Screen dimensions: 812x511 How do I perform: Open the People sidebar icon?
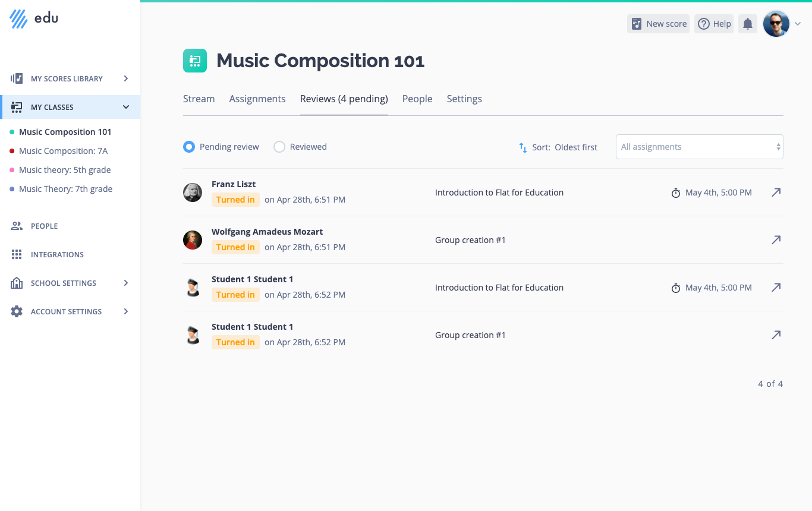tap(17, 226)
